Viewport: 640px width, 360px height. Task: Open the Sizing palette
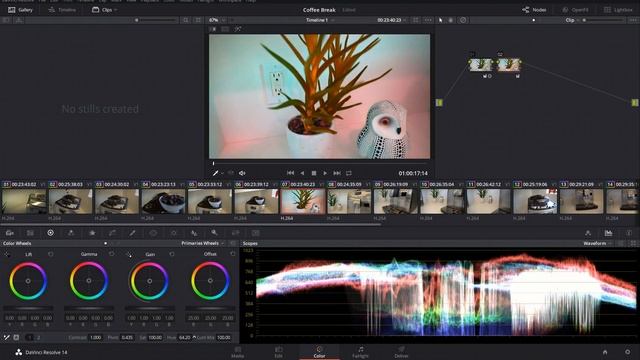tap(236, 233)
